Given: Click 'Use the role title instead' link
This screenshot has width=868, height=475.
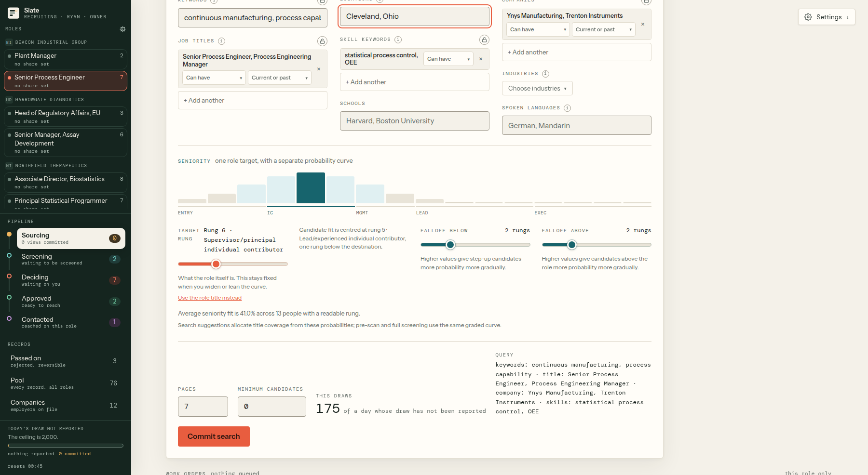Looking at the screenshot, I should coord(210,298).
